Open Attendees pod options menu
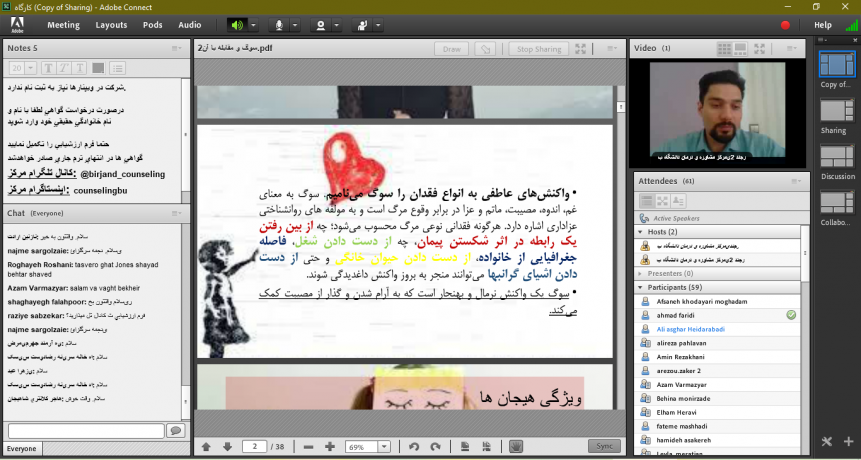 [796, 181]
